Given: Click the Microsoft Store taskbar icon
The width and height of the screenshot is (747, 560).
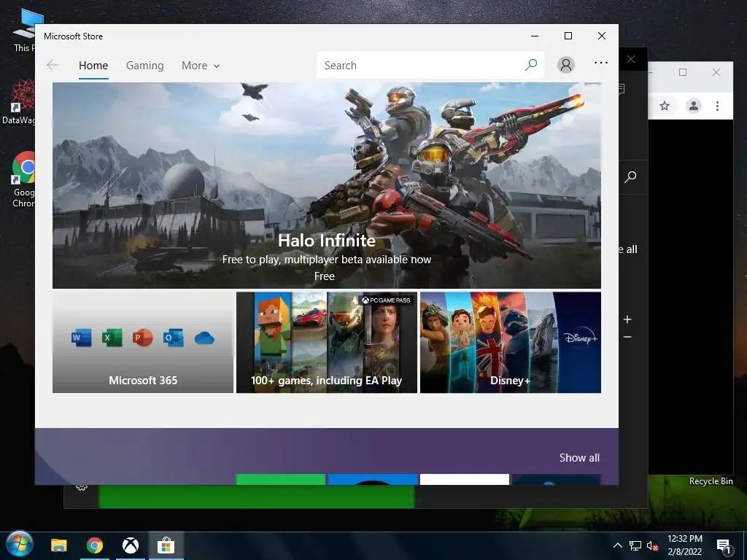Looking at the screenshot, I should pyautogui.click(x=166, y=545).
